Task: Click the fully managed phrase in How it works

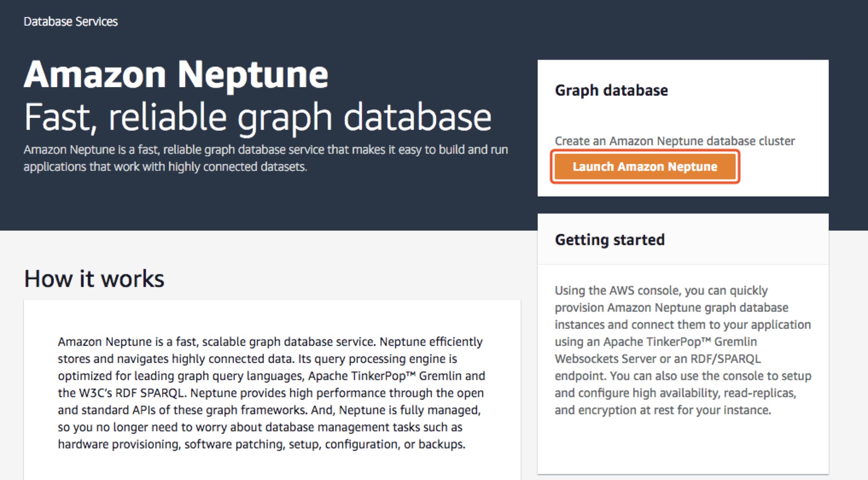Action: (440, 410)
